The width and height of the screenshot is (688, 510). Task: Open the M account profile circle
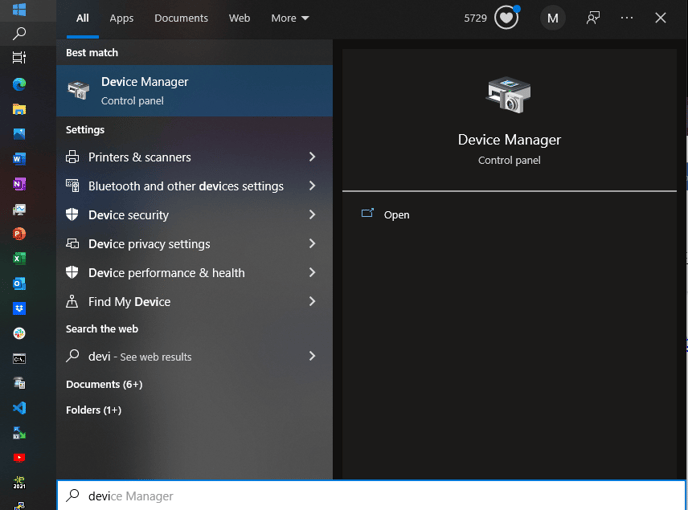pos(553,18)
